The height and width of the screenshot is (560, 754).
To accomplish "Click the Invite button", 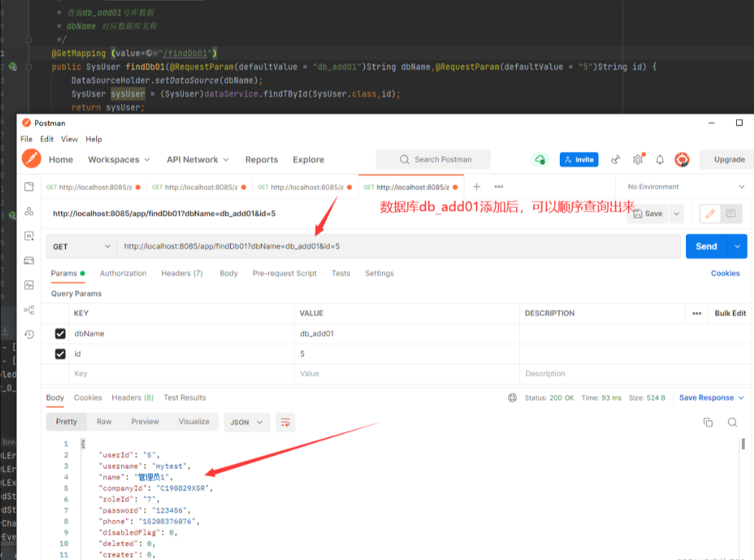I will [579, 160].
